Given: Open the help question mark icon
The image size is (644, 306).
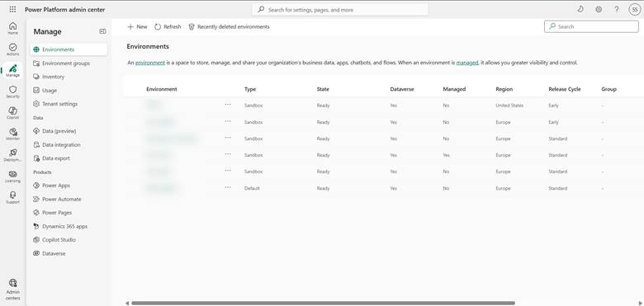Looking at the screenshot, I should (x=617, y=9).
